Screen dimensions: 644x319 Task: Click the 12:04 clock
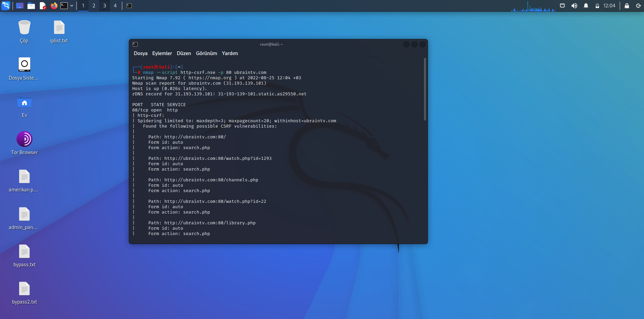(609, 6)
